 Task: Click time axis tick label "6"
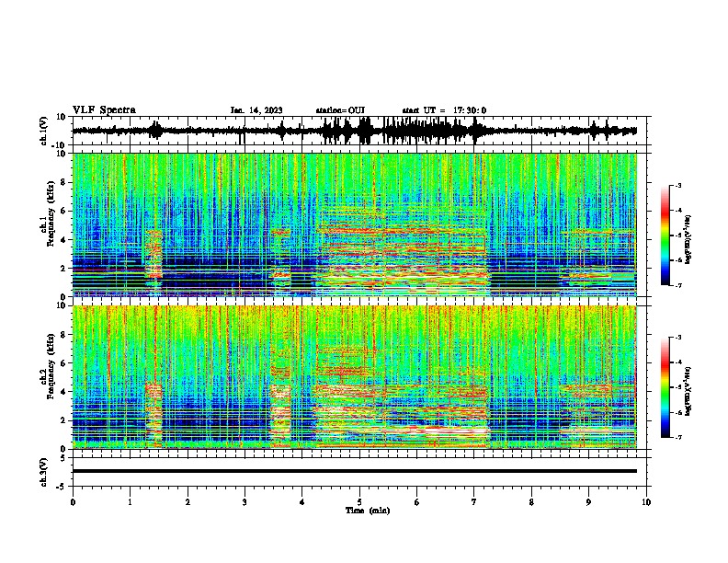pos(417,502)
